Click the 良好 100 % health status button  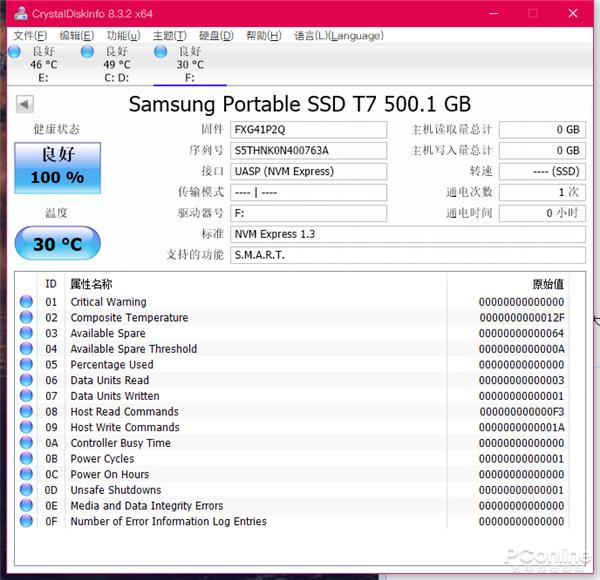[58, 168]
